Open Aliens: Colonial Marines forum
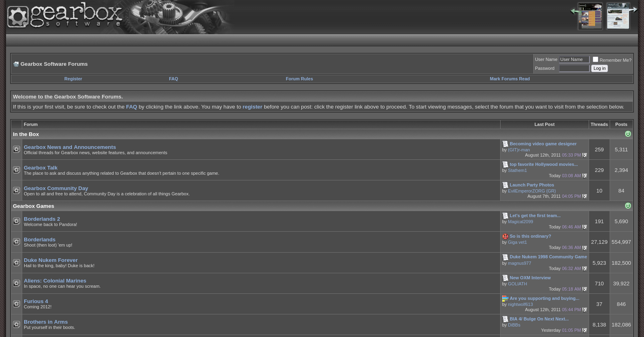Screen dimensions: 644x337 [x=55, y=280]
